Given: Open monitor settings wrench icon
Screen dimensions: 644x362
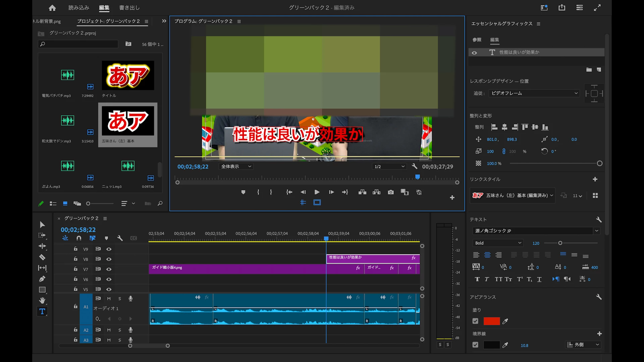Looking at the screenshot, I should (415, 166).
